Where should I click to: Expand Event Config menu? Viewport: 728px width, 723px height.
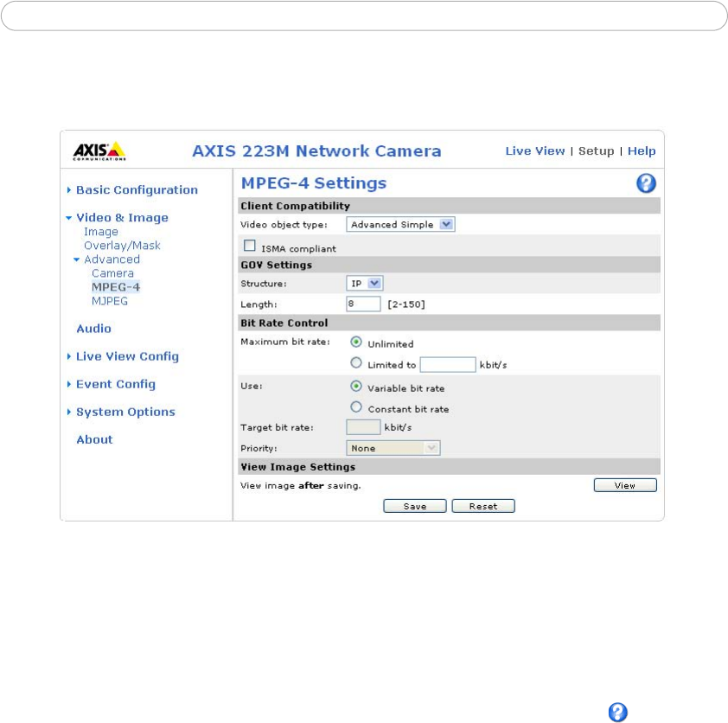pos(116,385)
